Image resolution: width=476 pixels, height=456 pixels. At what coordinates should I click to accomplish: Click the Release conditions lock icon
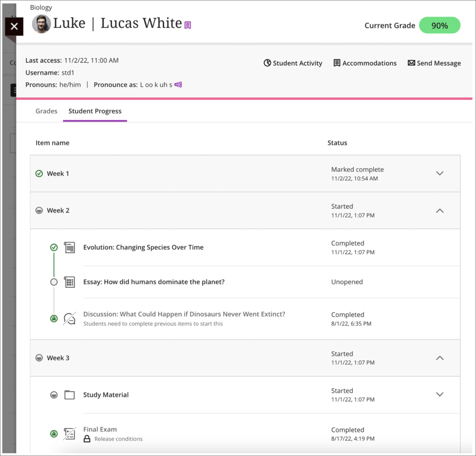coord(87,439)
